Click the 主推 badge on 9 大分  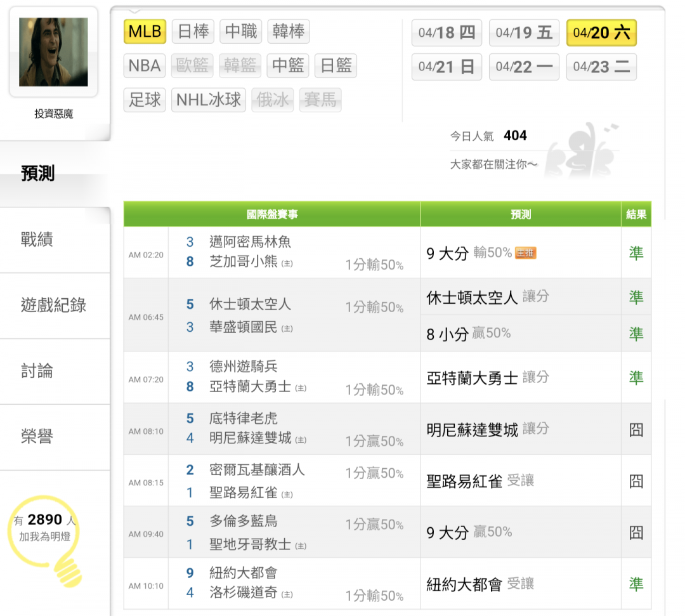(526, 253)
